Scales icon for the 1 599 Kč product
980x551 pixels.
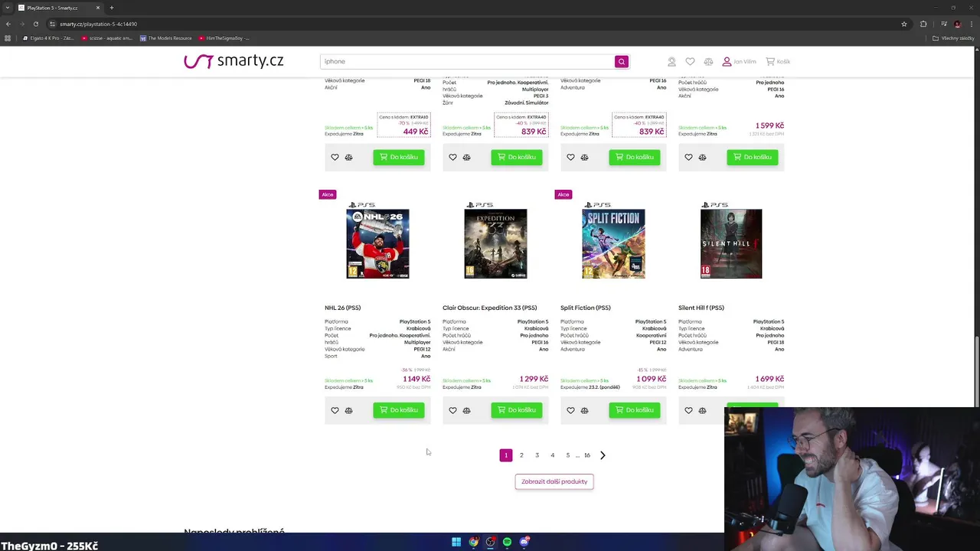[x=702, y=157]
